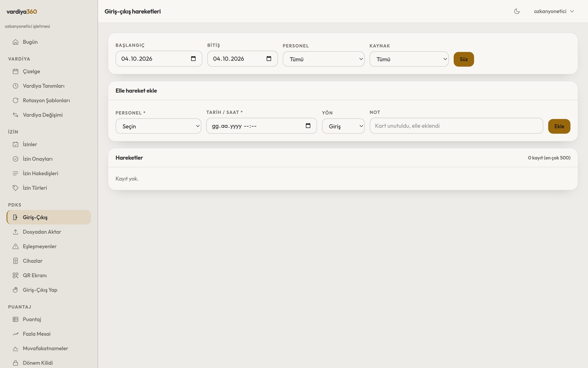Click the Giriş-Çıkış Yap hand icon
588x368 pixels.
[x=16, y=290]
